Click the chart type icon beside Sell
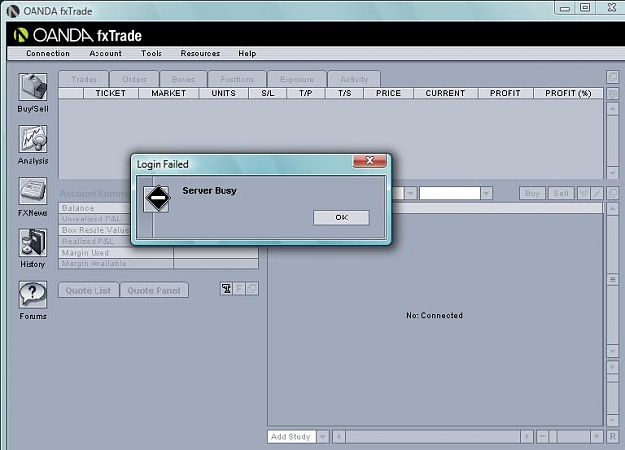Image resolution: width=625 pixels, height=450 pixels. [583, 193]
